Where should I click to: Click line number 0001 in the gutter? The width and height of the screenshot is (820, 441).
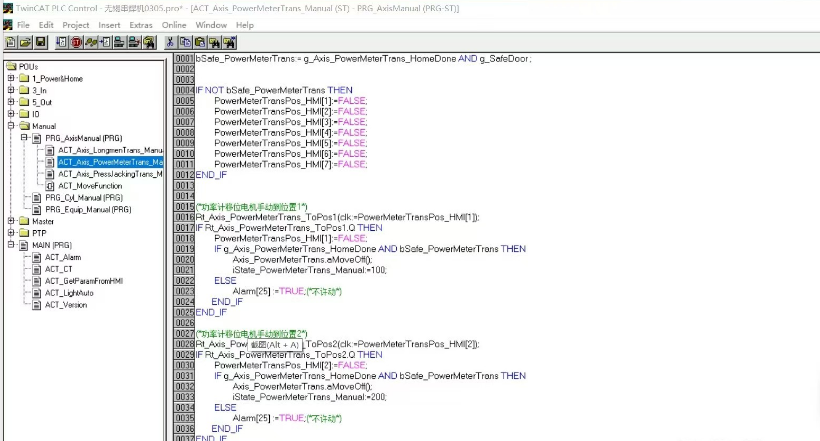(x=184, y=59)
